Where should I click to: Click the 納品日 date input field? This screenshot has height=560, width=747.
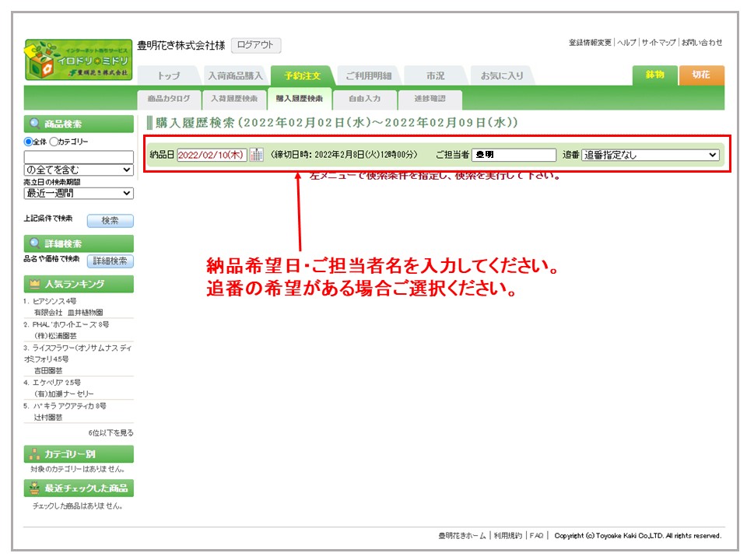[x=212, y=155]
